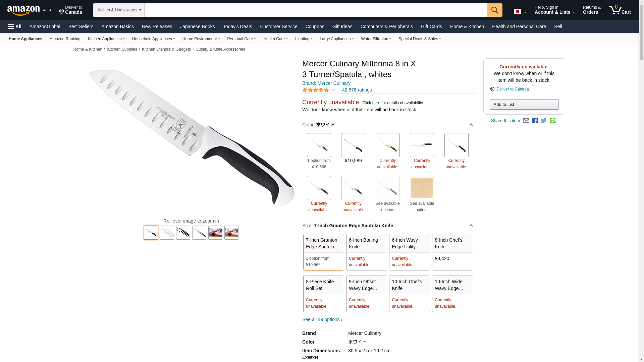The image size is (644, 362).
Task: Collapse the Color options section
Action: coord(471,125)
